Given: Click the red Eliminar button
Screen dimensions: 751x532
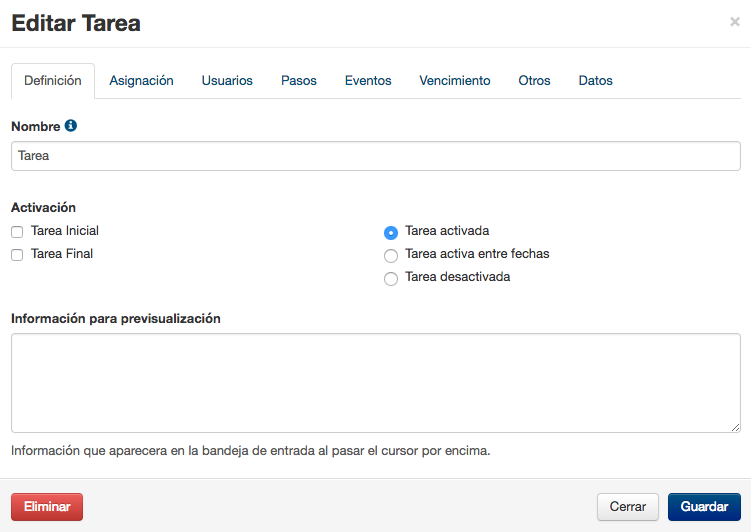Looking at the screenshot, I should click(47, 507).
